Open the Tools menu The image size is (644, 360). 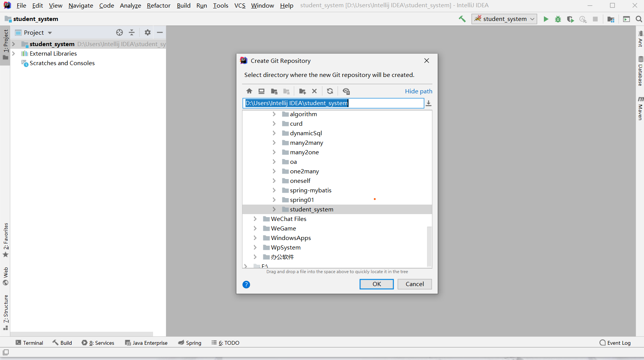pyautogui.click(x=220, y=5)
